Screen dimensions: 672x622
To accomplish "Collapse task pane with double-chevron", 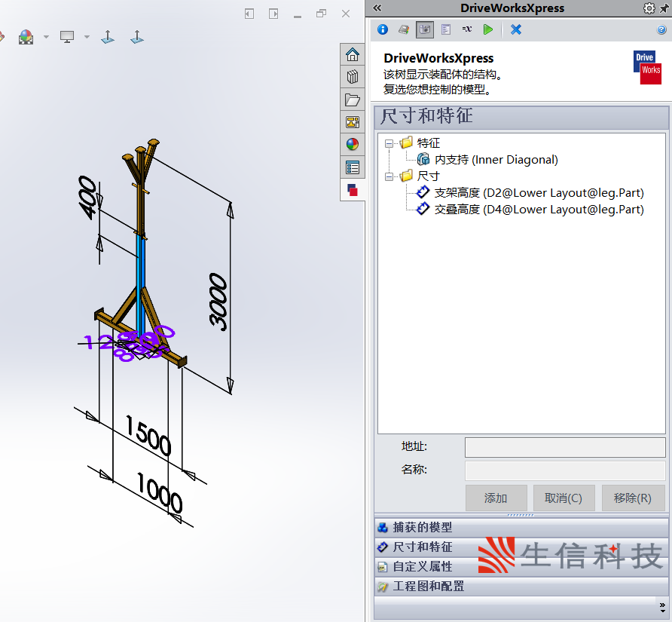I will pyautogui.click(x=377, y=8).
